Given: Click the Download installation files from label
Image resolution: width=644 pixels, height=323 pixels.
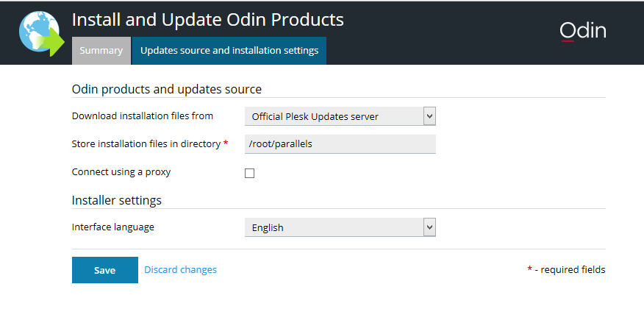Looking at the screenshot, I should 143,116.
